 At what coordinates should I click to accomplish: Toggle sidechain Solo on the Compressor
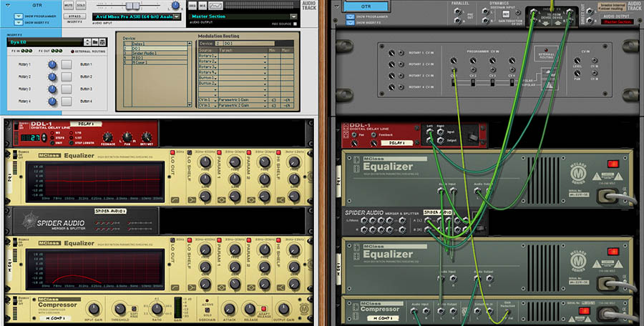(208, 310)
